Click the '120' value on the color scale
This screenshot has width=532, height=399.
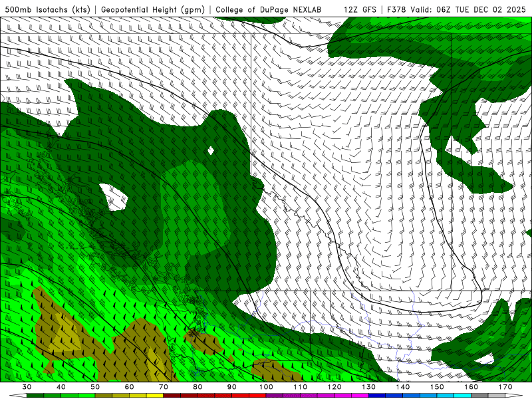pyautogui.click(x=334, y=387)
